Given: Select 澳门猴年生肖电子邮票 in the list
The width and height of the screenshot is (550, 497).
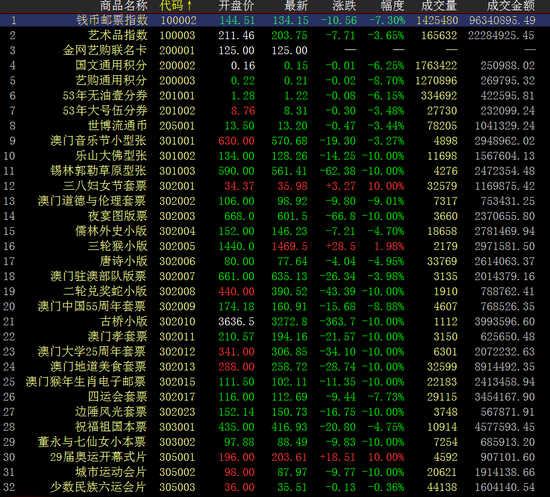Looking at the screenshot, I should point(86,382).
